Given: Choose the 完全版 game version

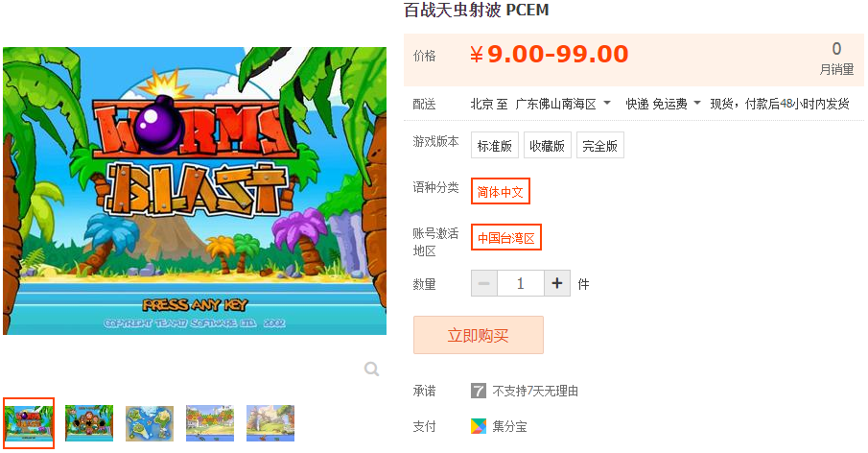Looking at the screenshot, I should 600,145.
